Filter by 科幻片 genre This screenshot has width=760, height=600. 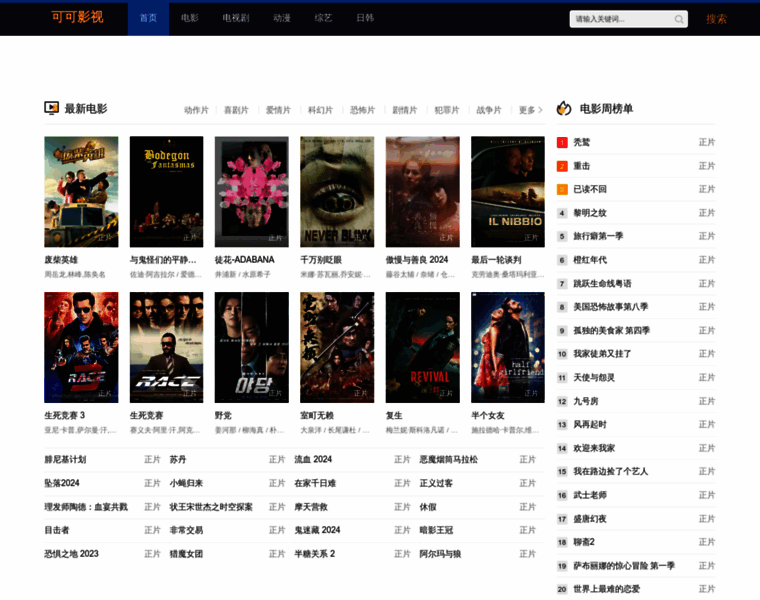320,110
